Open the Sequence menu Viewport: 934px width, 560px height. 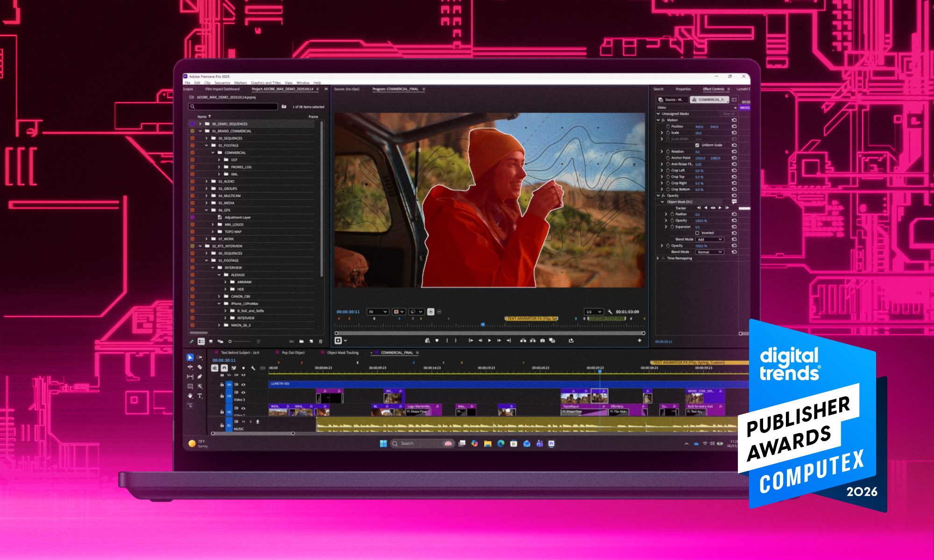pyautogui.click(x=222, y=83)
